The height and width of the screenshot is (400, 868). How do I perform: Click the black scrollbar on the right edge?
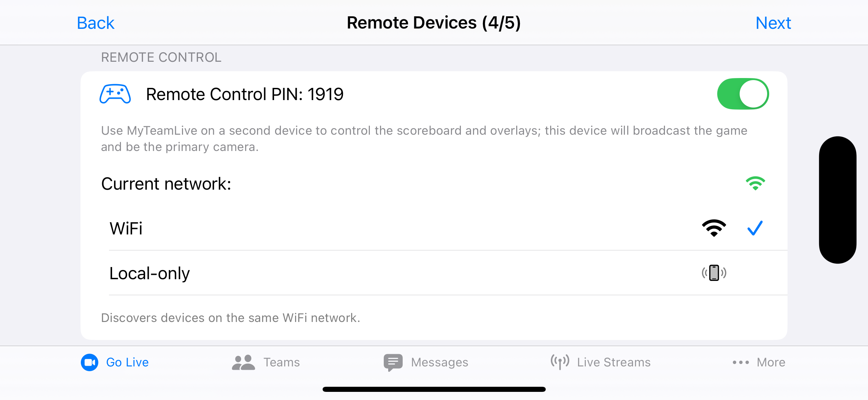[x=838, y=199]
